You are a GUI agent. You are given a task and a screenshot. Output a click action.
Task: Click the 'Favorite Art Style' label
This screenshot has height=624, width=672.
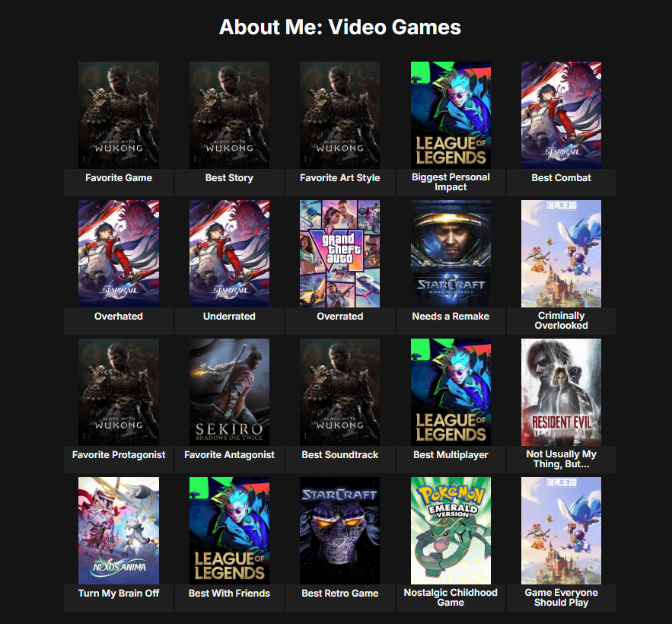[x=340, y=178]
